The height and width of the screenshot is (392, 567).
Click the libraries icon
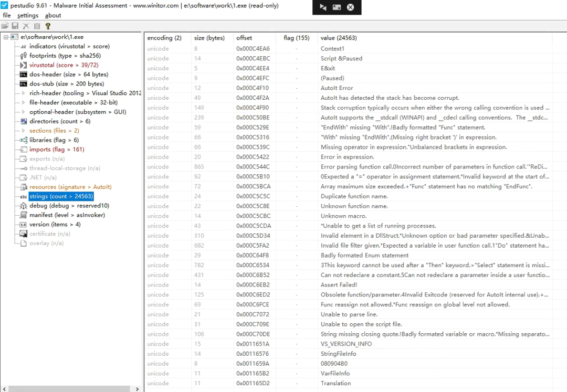(x=24, y=140)
